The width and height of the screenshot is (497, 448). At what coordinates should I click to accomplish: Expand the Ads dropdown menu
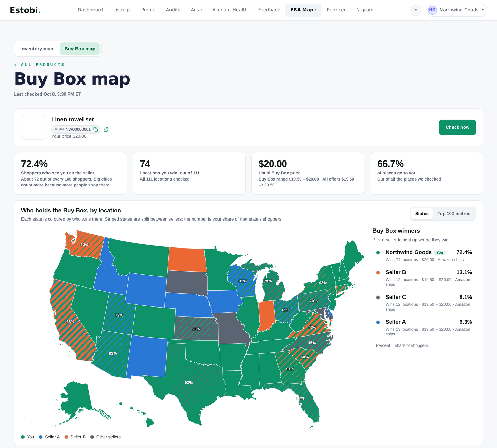tap(196, 10)
